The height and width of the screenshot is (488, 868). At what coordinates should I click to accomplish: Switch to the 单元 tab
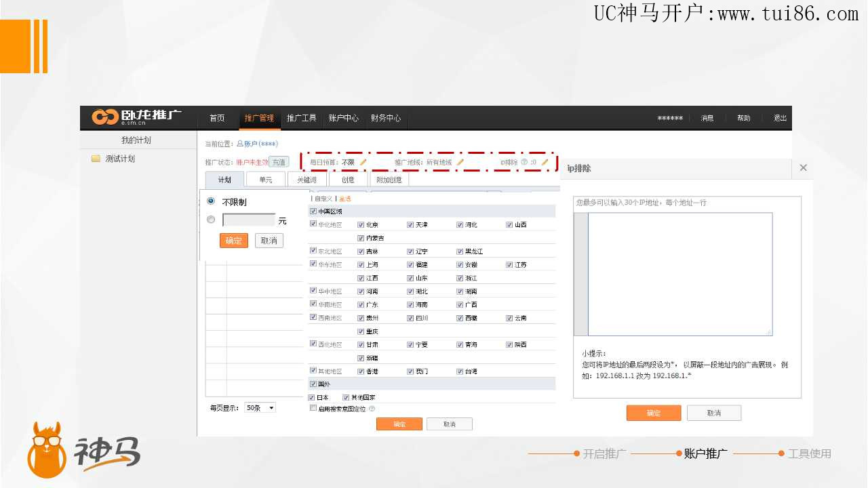[x=266, y=180]
